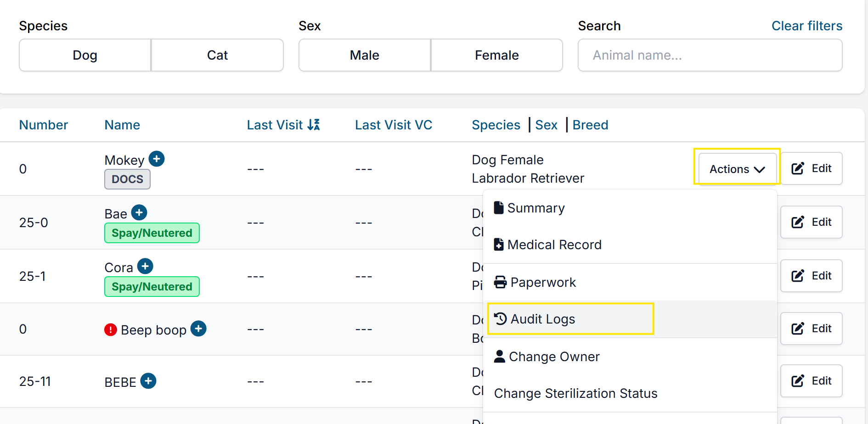
Task: Collapse the Actions dropdown for Mokey
Action: point(737,169)
